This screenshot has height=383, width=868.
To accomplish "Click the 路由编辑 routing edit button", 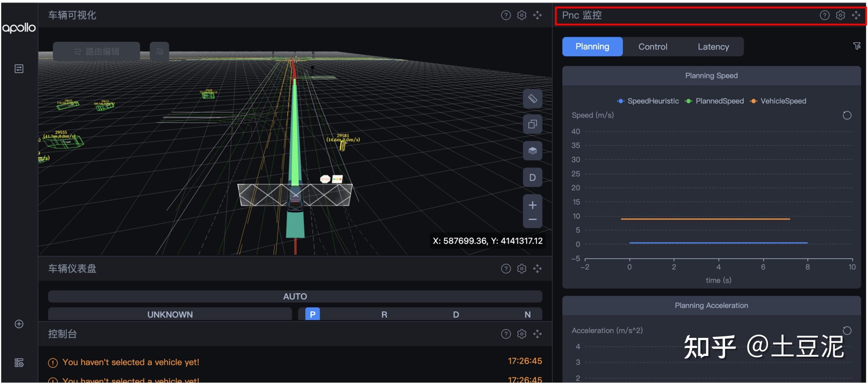I will (96, 51).
